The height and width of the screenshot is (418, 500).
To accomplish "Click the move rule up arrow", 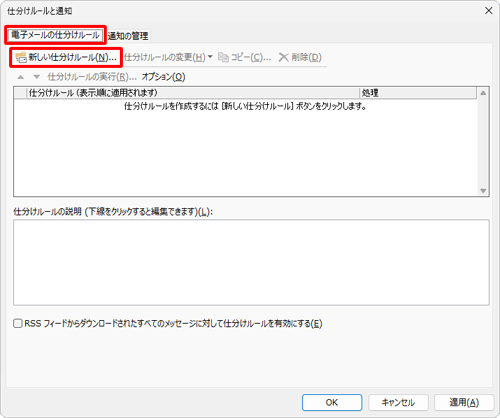I will point(21,77).
